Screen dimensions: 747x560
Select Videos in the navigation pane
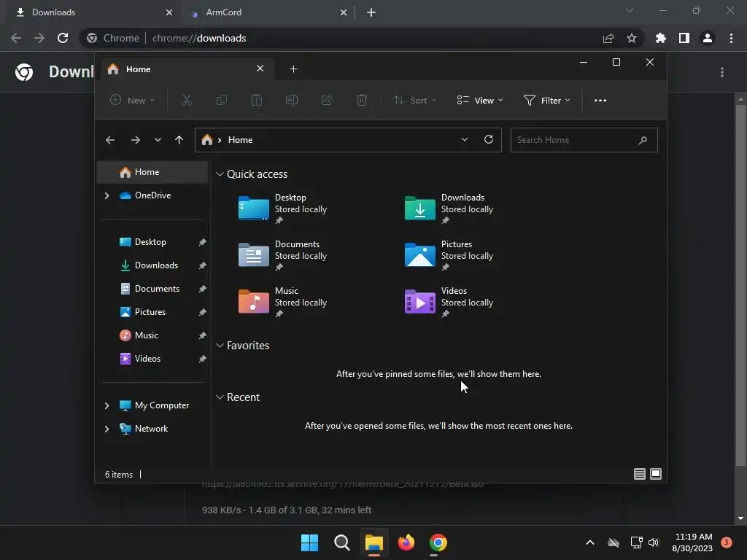click(152, 359)
